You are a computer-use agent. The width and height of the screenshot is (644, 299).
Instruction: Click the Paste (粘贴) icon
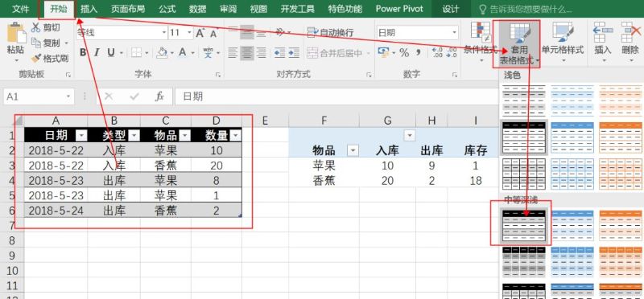[x=15, y=33]
